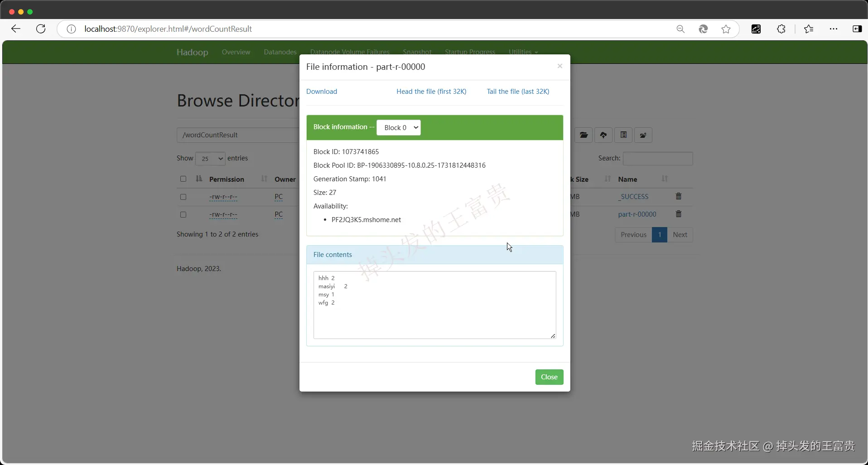This screenshot has width=868, height=465.
Task: Reload the page with the refresh icon
Action: click(x=41, y=29)
